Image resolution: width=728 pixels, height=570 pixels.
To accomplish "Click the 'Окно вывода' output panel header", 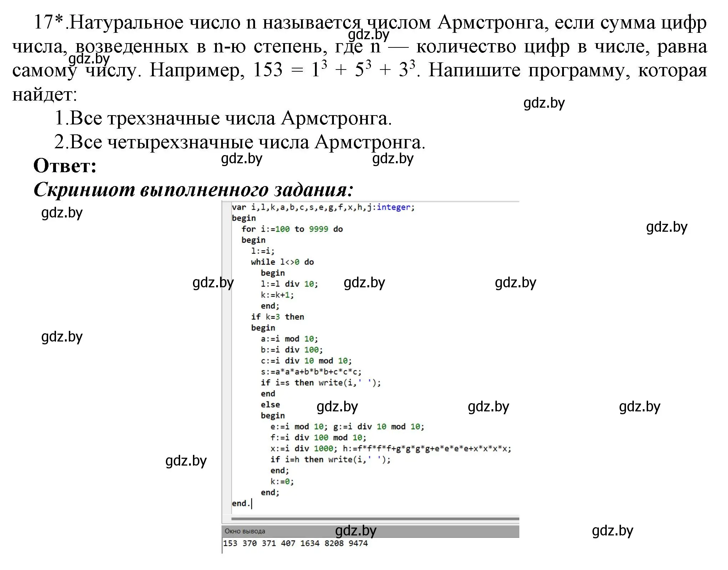I will pyautogui.click(x=370, y=531).
